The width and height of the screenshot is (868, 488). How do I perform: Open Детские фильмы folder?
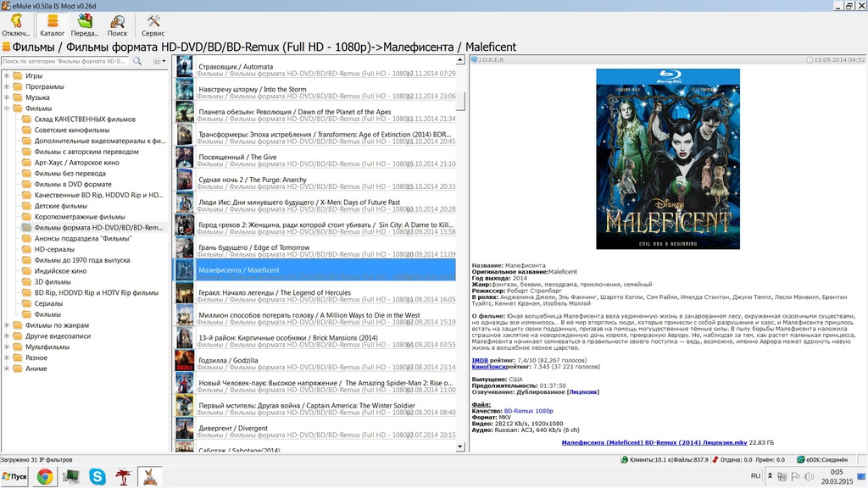point(55,206)
